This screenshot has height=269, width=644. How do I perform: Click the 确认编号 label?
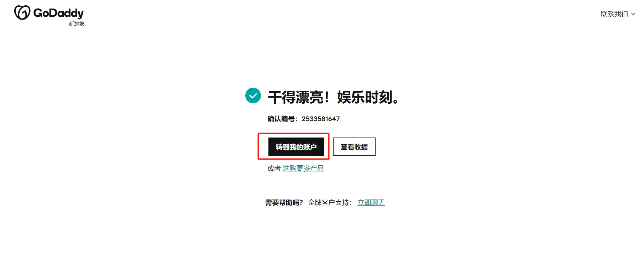(281, 119)
